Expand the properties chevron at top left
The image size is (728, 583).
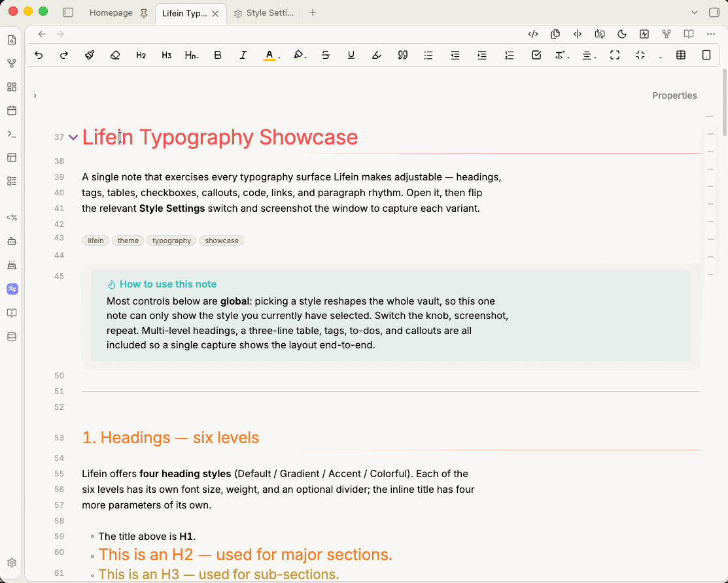tap(35, 95)
